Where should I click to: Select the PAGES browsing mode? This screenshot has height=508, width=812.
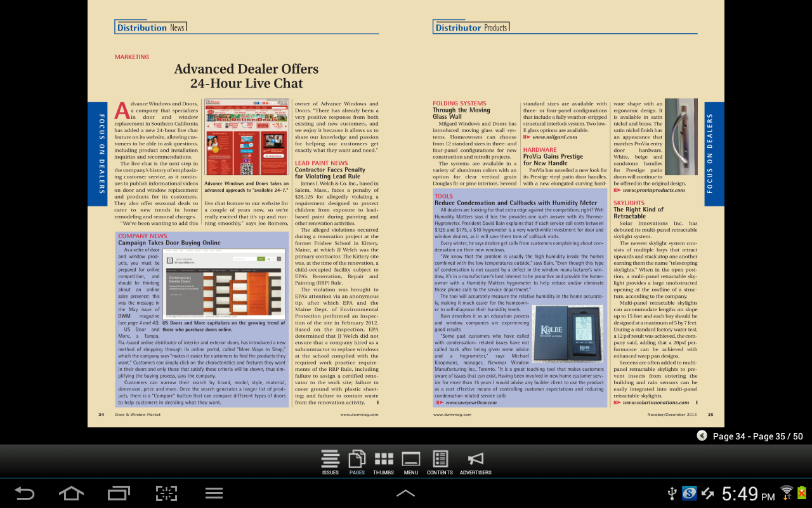coord(357,462)
